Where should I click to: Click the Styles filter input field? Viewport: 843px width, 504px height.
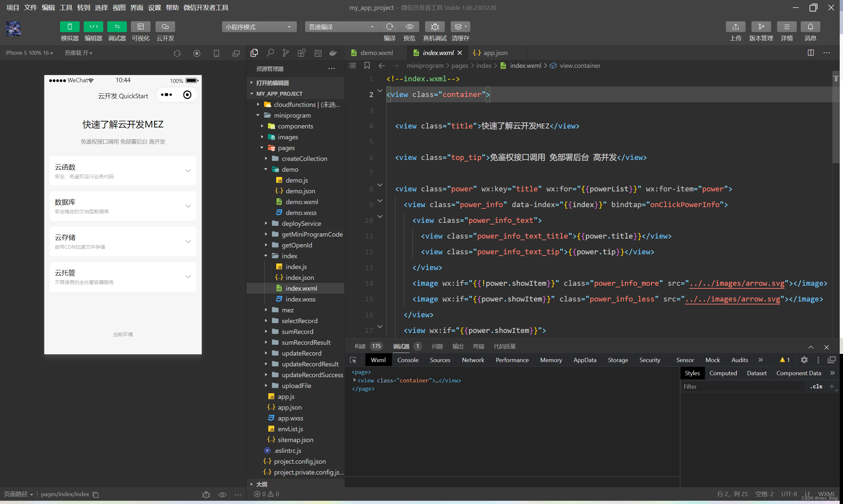point(741,386)
